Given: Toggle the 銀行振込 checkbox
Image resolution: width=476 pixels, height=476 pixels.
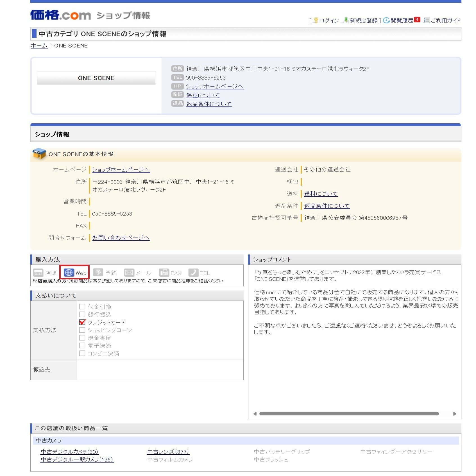Looking at the screenshot, I should tap(82, 314).
